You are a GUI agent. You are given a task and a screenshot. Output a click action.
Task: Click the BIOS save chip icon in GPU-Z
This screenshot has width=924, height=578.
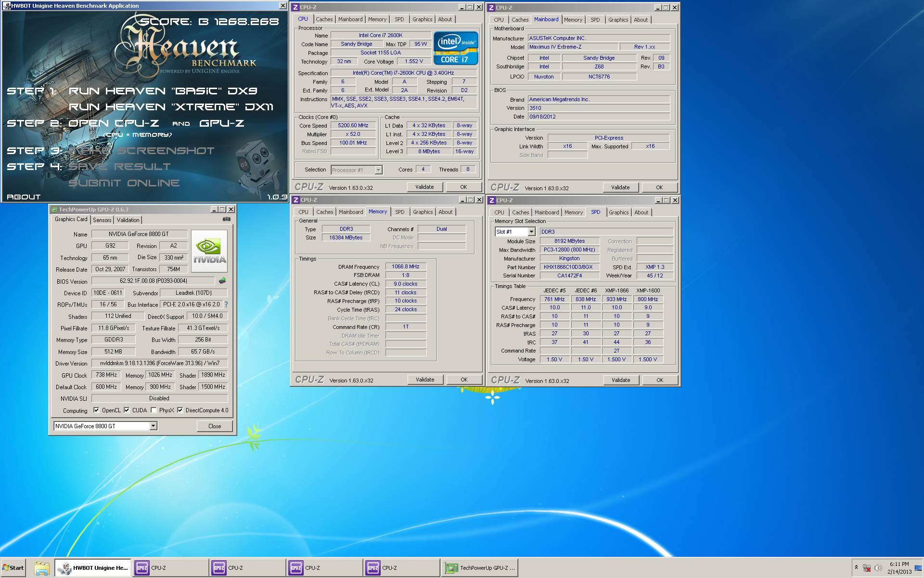coord(222,281)
